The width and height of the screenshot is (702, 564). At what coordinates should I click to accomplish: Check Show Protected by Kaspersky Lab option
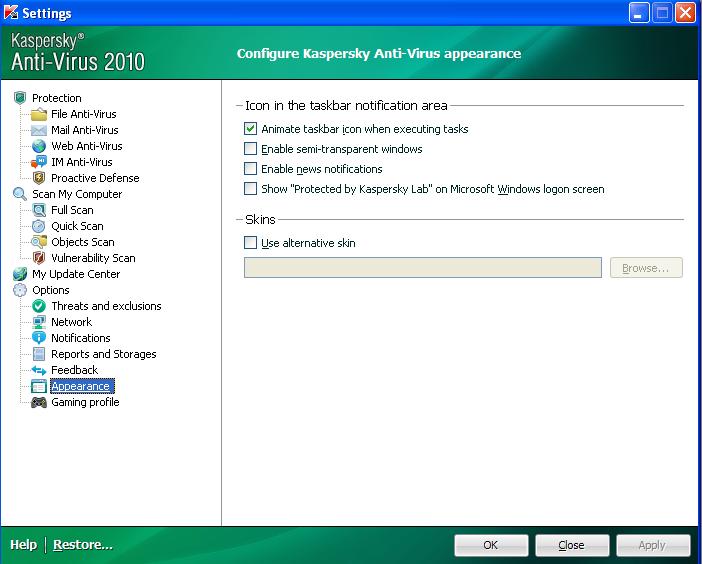pos(250,188)
